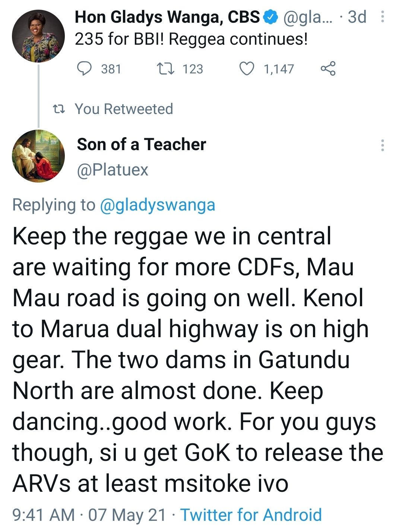Reply to Gladys Wanga's tweet

(x=84, y=69)
